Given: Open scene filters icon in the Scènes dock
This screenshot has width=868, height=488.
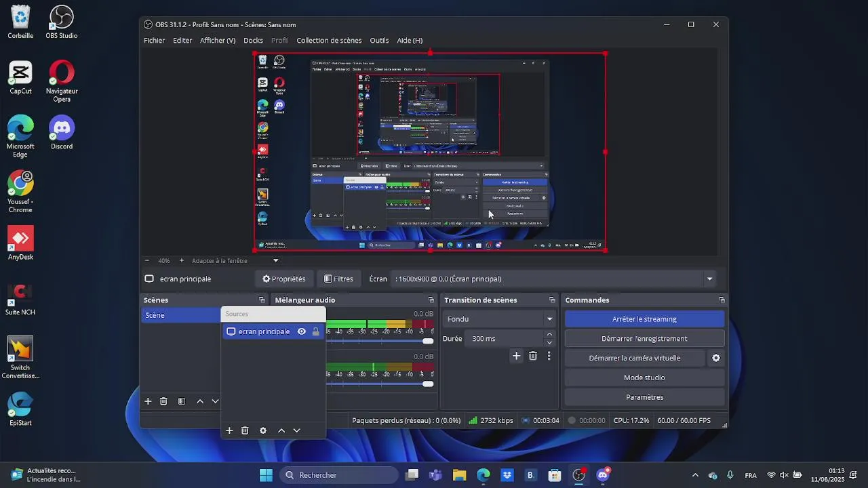Looking at the screenshot, I should click(181, 401).
